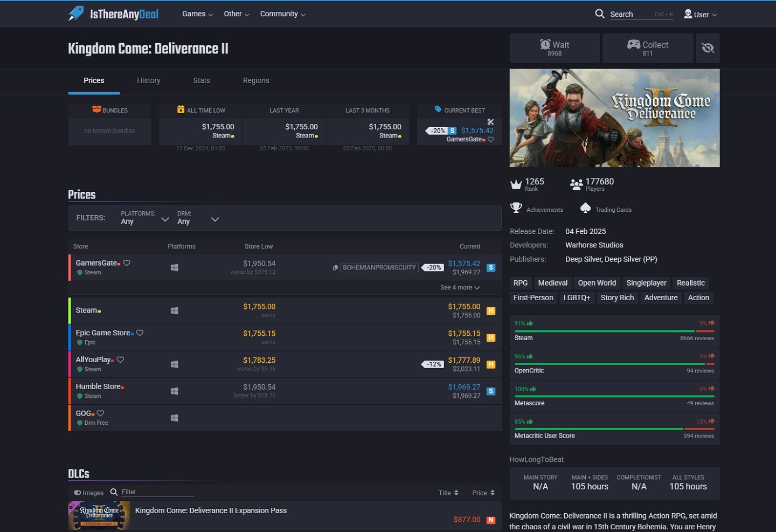The width and height of the screenshot is (776, 532).
Task: Sort DLCs by Price
Action: 483,493
